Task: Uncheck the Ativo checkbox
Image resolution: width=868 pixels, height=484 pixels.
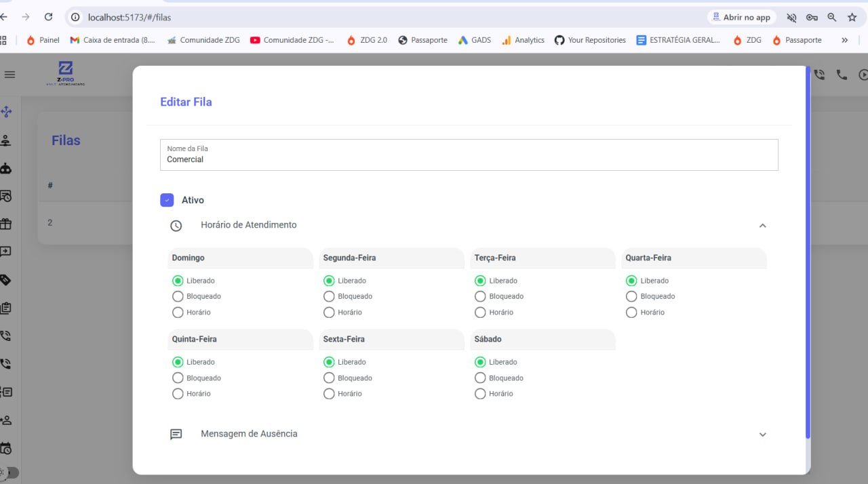Action: tap(167, 200)
